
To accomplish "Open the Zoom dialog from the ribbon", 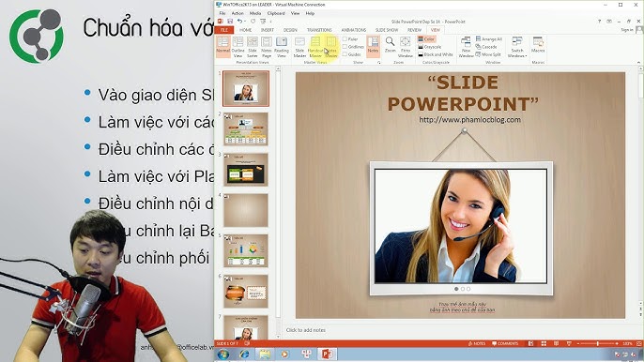I will tap(390, 45).
